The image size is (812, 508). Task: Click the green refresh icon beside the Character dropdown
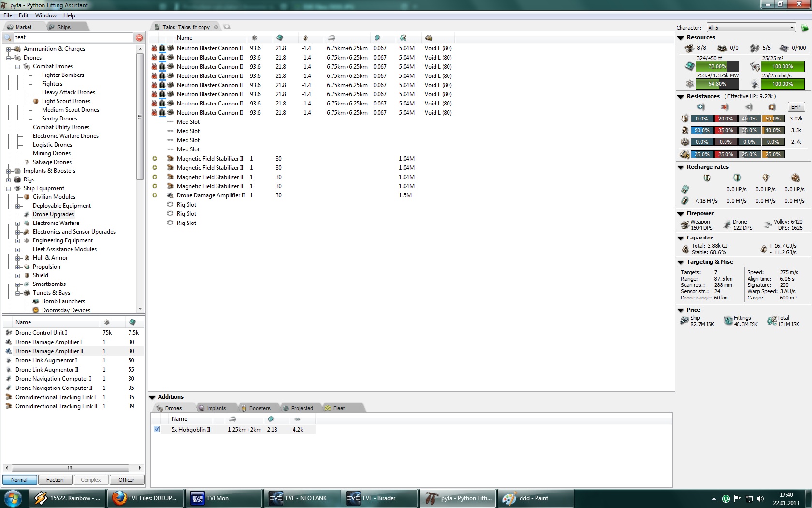tap(805, 28)
